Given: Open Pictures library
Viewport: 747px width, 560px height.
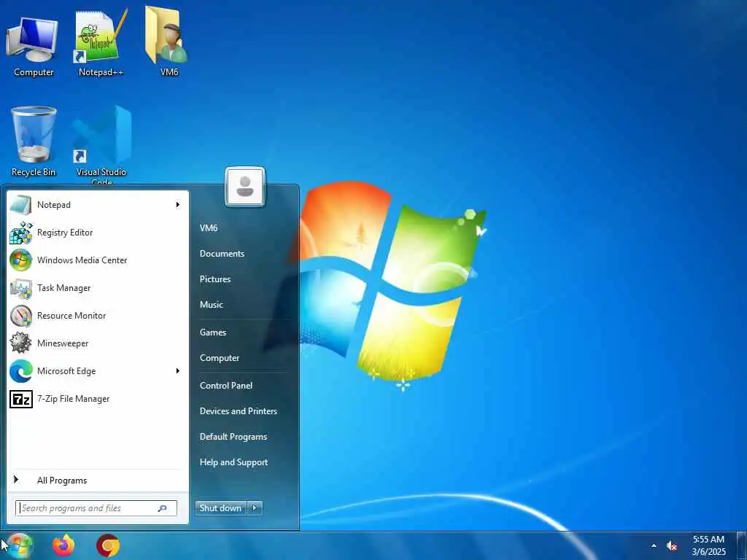Looking at the screenshot, I should tap(215, 279).
